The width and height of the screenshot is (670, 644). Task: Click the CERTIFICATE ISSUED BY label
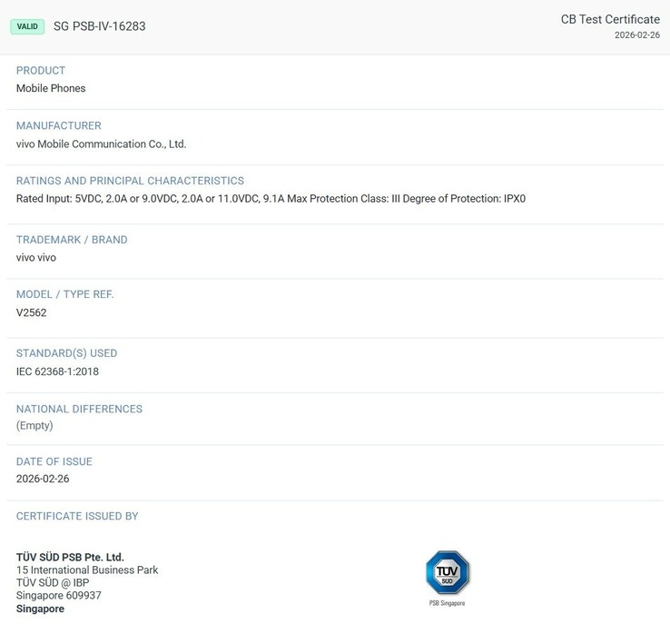[x=77, y=516]
